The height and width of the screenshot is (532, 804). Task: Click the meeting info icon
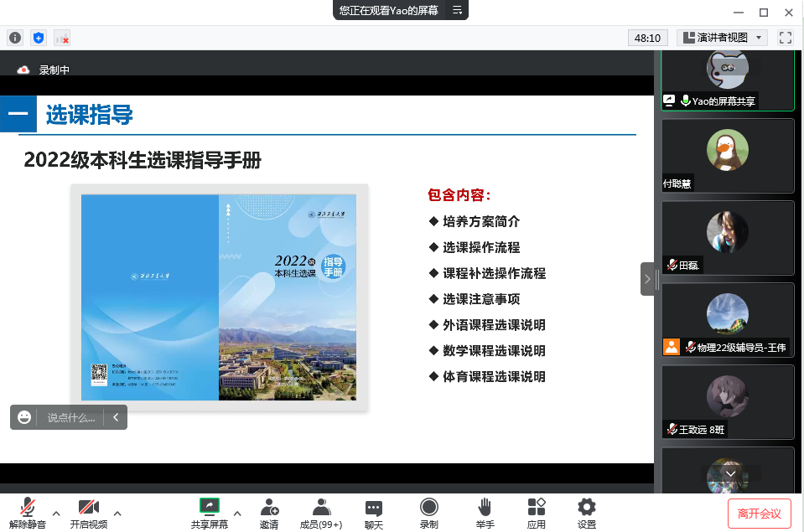click(x=15, y=38)
